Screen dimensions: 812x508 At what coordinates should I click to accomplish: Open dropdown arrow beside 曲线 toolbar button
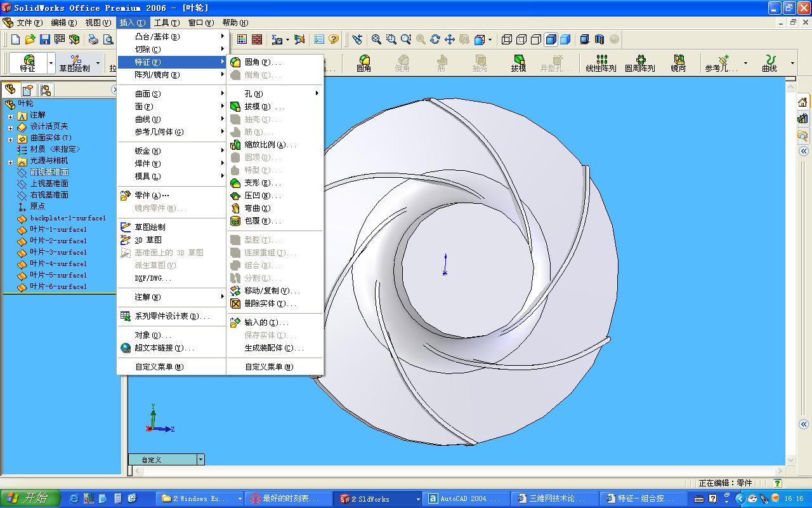(x=792, y=63)
